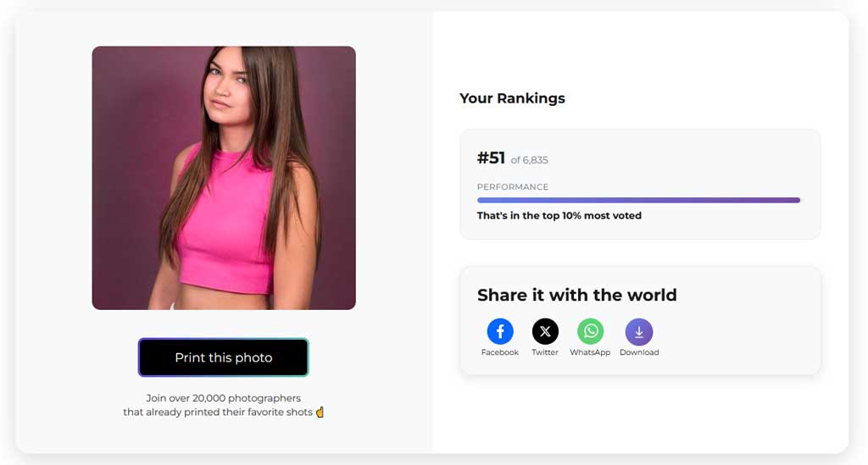The height and width of the screenshot is (465, 868).
Task: Click 'that already printed their favorite shots' line
Action: pyautogui.click(x=218, y=412)
